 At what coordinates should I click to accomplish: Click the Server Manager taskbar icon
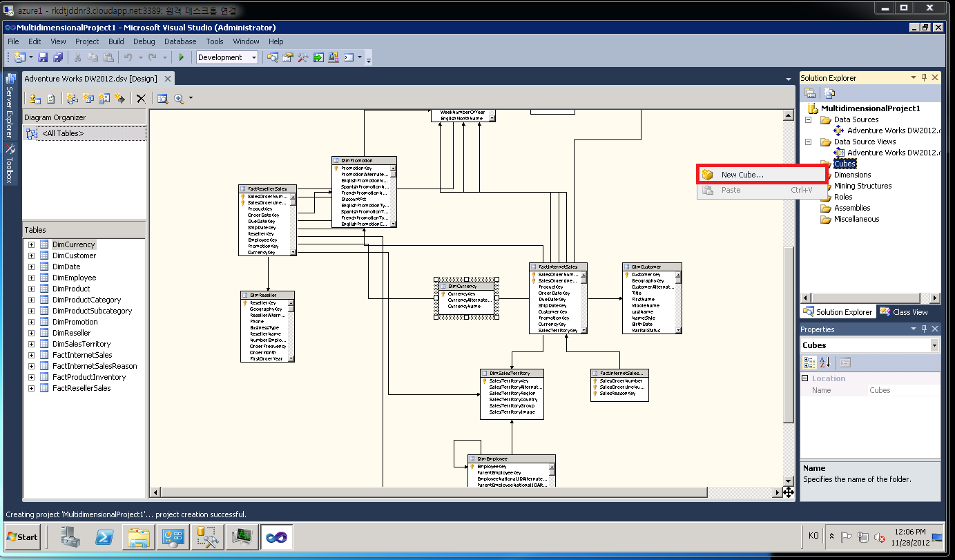[x=70, y=537]
